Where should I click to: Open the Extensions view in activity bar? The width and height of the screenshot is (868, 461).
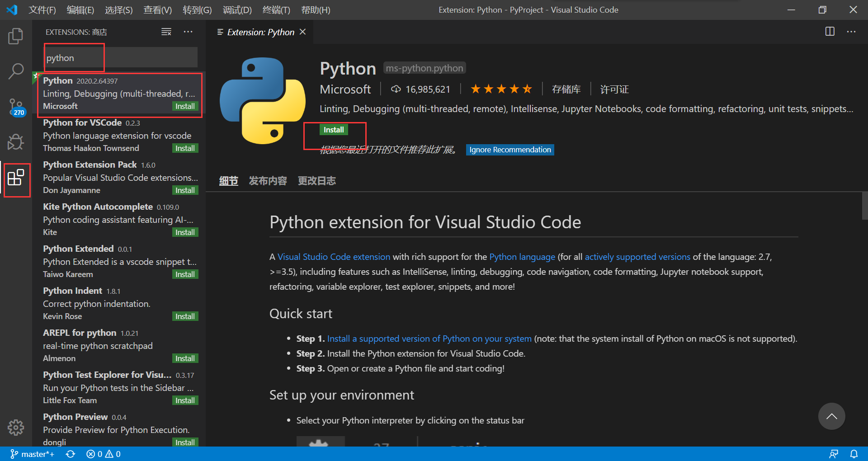pos(16,178)
